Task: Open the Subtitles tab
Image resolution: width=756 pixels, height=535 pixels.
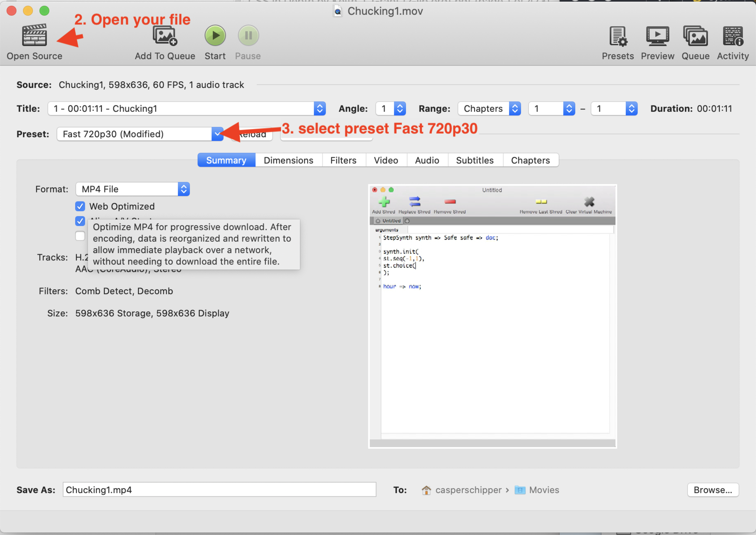Action: pos(475,160)
